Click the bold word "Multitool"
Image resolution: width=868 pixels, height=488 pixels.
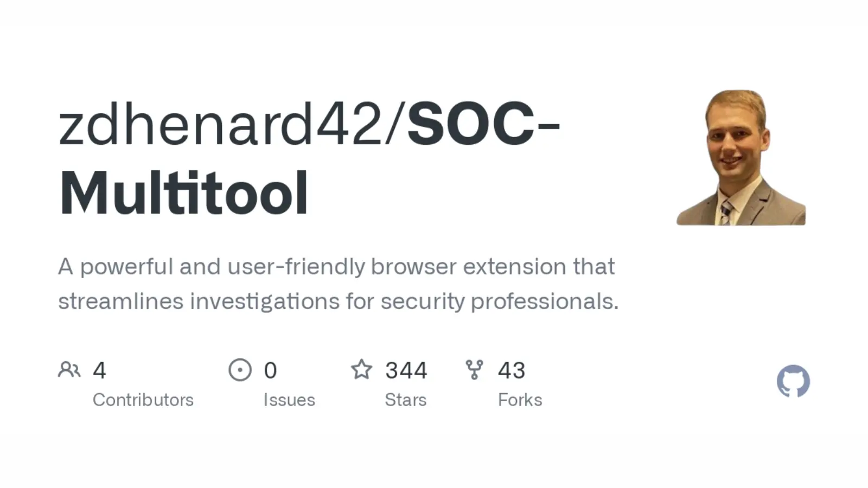tap(184, 194)
